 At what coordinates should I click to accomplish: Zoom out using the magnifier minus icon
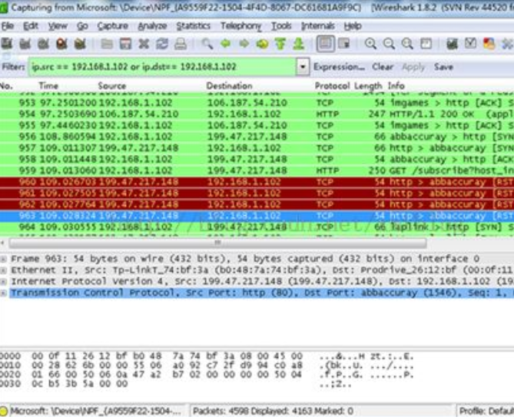point(389,44)
